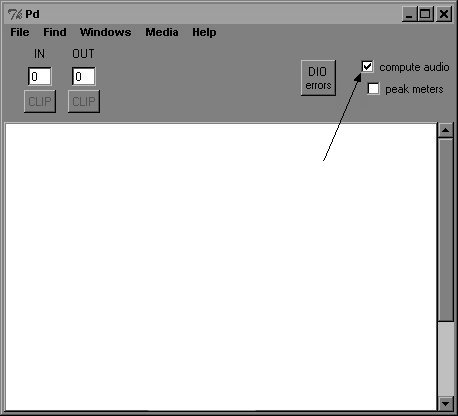Enable the peak meters checkbox
The height and width of the screenshot is (416, 458).
(373, 89)
